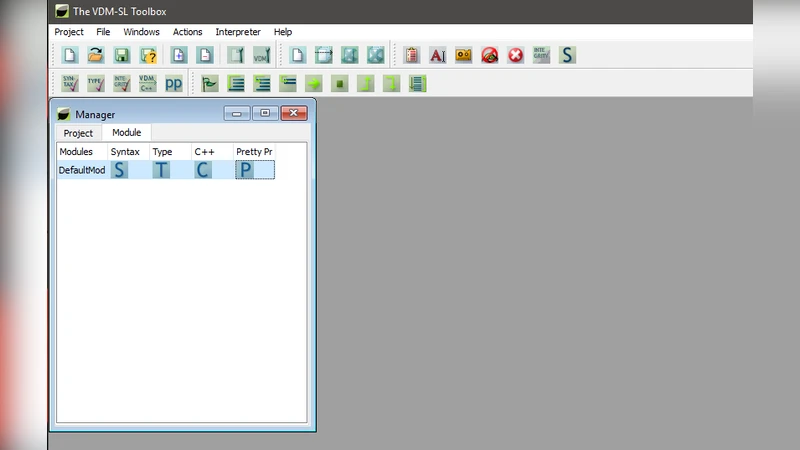Viewport: 800px width, 450px height.
Task: Click the red X circle toolbar icon
Action: [x=516, y=55]
